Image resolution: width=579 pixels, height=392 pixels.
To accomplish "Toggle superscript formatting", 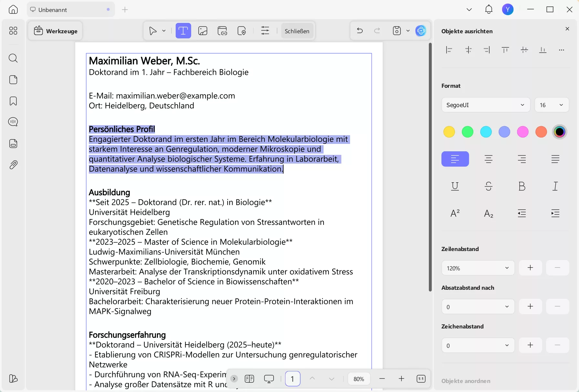I will (455, 213).
